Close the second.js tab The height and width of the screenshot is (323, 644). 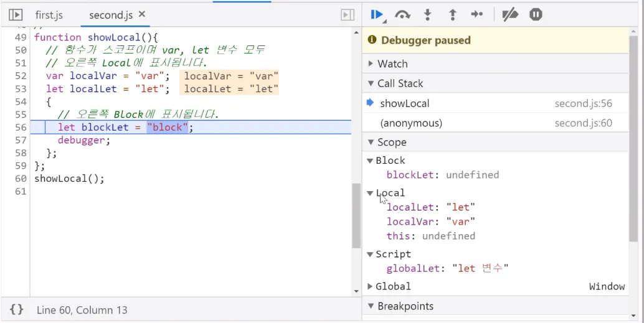pos(142,14)
